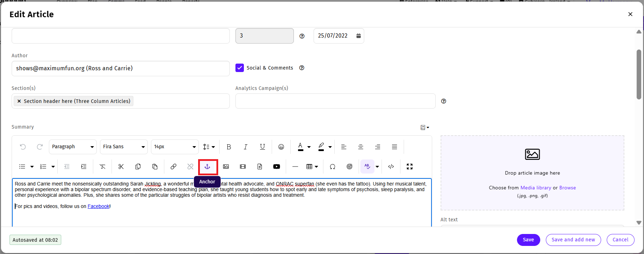Image resolution: width=644 pixels, height=254 pixels.
Task: Open the emoji picker
Action: [x=281, y=147]
